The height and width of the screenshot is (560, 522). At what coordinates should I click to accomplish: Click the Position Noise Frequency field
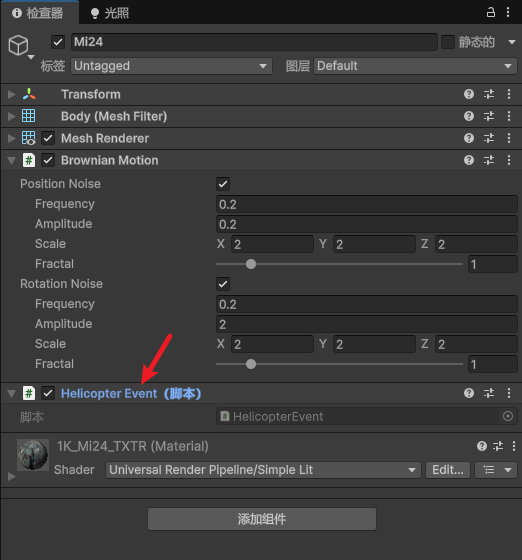[367, 204]
